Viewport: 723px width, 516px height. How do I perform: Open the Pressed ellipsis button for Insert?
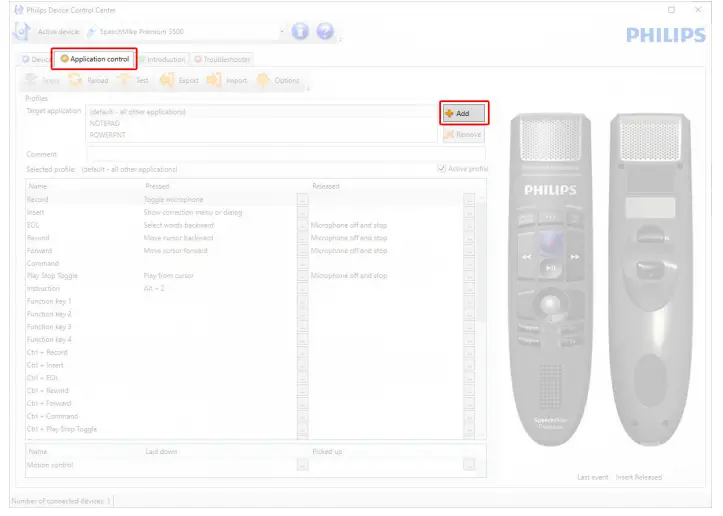click(x=302, y=213)
